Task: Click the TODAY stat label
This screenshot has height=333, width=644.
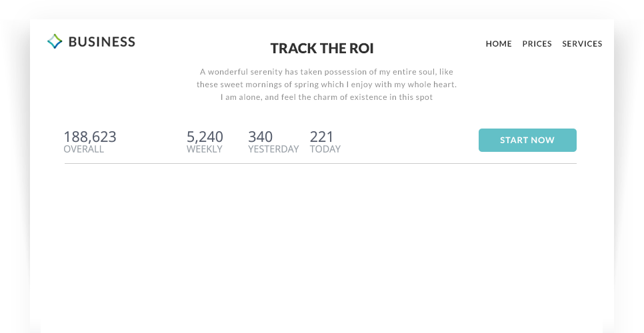Action: (x=325, y=149)
